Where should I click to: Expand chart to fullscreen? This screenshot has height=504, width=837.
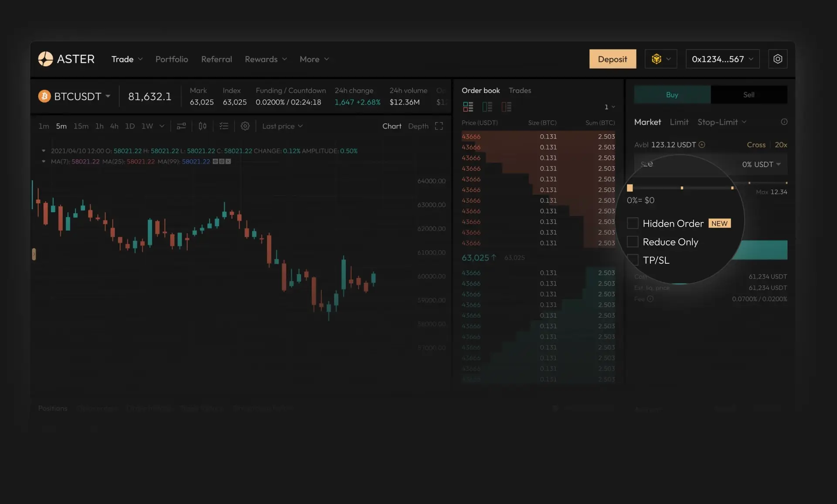439,126
